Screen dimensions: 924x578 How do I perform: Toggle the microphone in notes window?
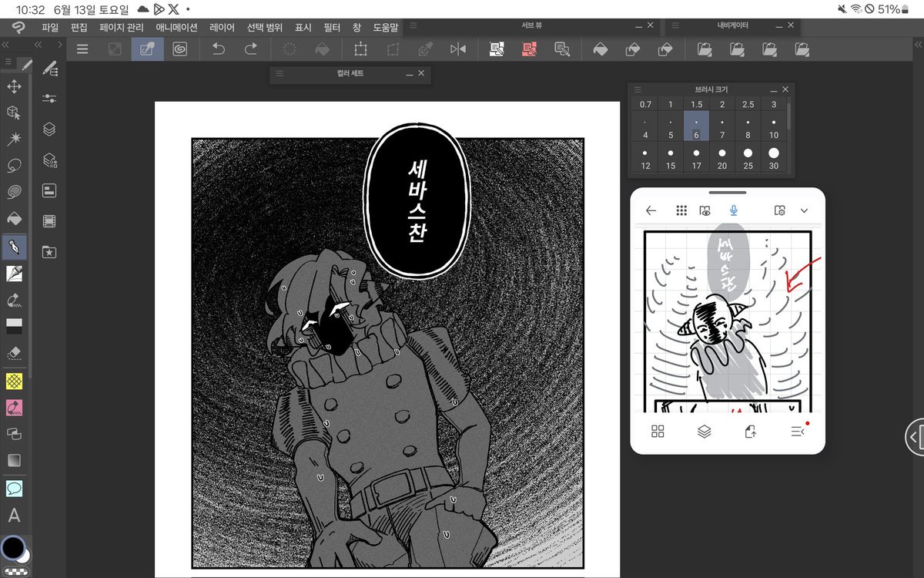coord(733,210)
